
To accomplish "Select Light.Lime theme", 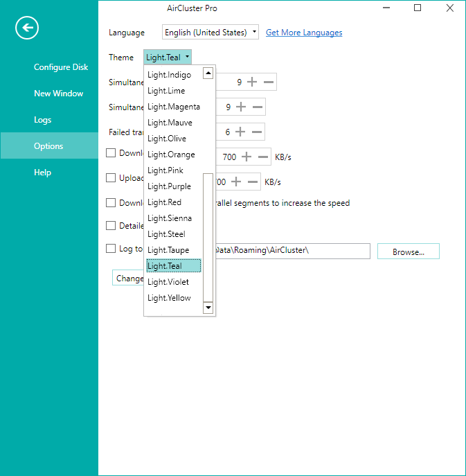I will 174,91.
